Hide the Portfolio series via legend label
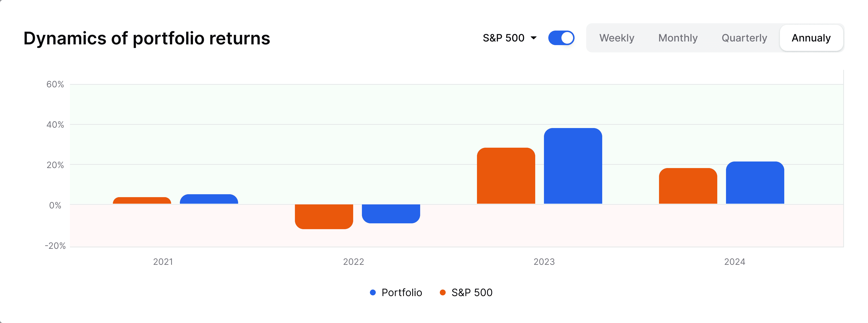 (402, 292)
